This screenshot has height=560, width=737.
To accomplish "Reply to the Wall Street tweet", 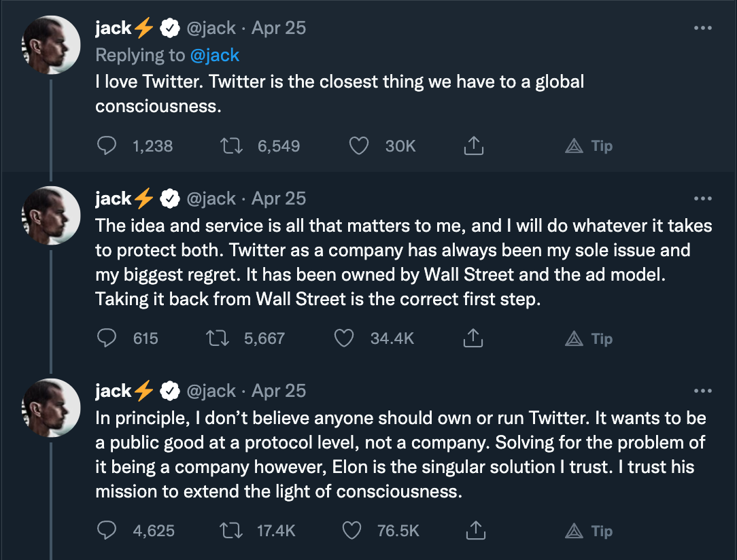I will point(107,338).
